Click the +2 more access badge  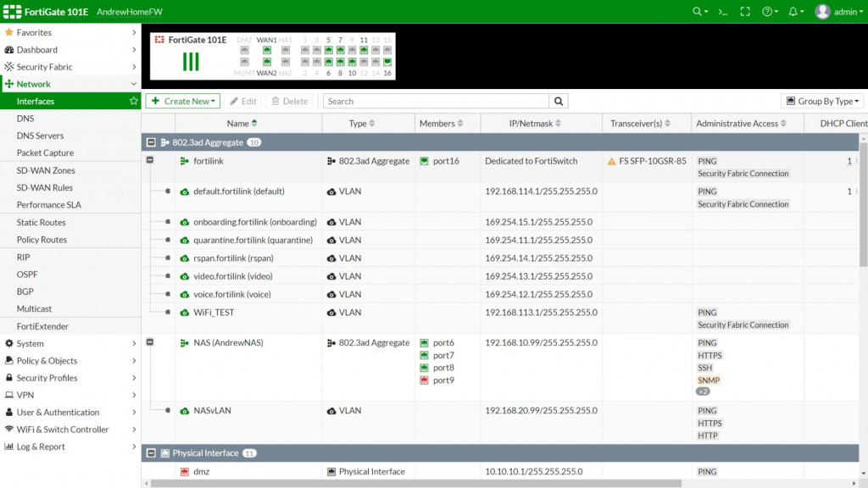point(703,391)
